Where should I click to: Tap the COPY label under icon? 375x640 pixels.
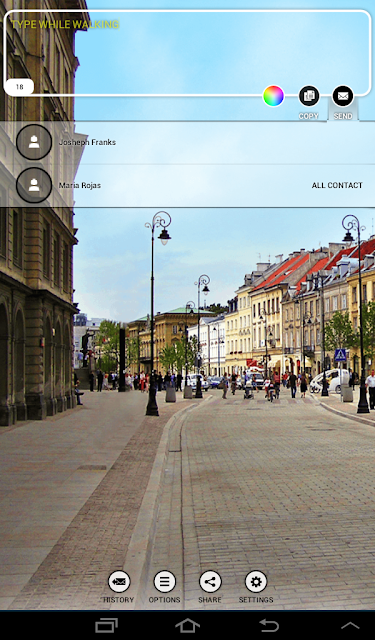click(x=308, y=116)
